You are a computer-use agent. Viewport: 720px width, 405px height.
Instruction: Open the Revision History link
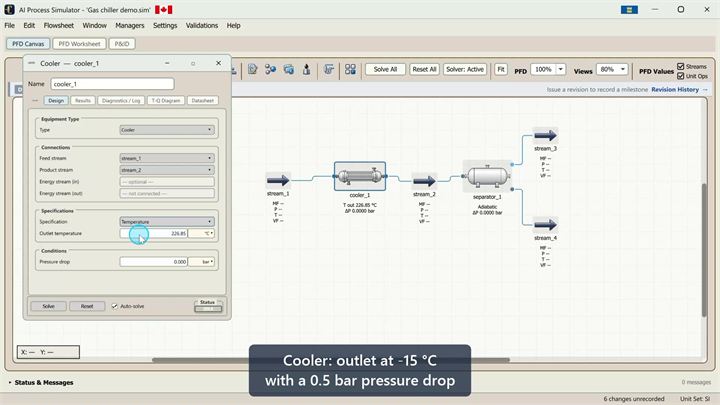[x=675, y=90]
